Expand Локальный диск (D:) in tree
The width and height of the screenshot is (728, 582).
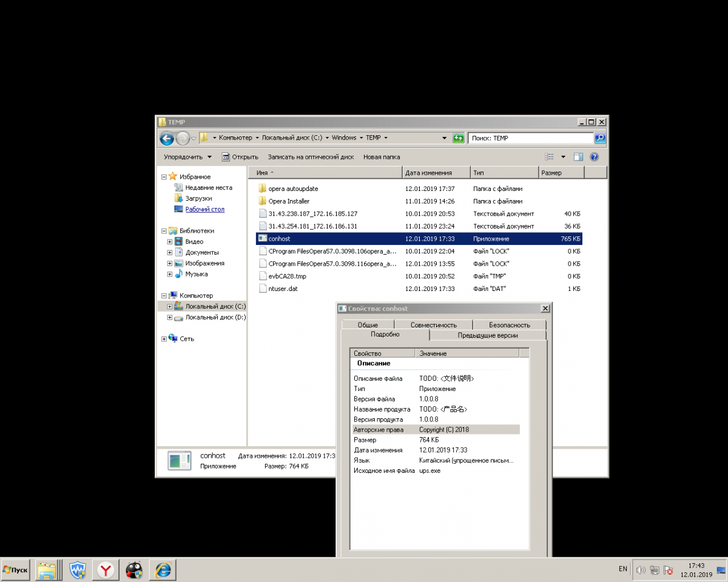[170, 318]
